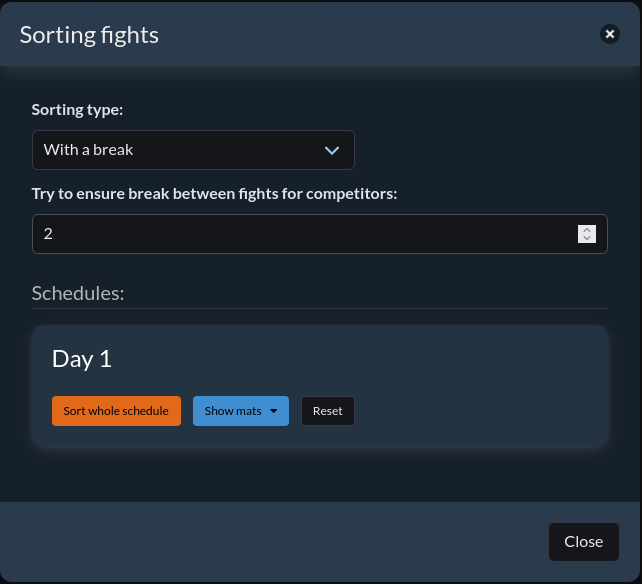Screen dimensions: 642x584
Task: Select the Day 1 heading
Action: click(x=82, y=359)
